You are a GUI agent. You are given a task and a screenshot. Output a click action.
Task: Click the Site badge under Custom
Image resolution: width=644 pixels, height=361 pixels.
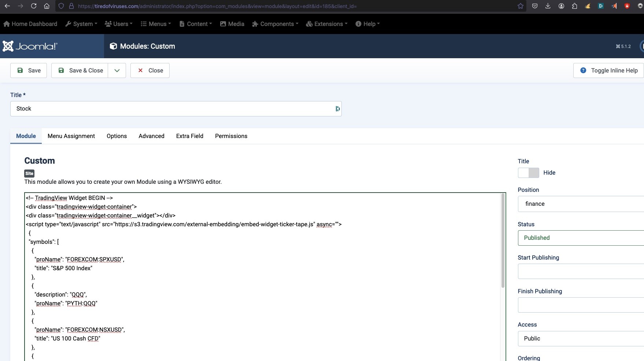pos(29,174)
